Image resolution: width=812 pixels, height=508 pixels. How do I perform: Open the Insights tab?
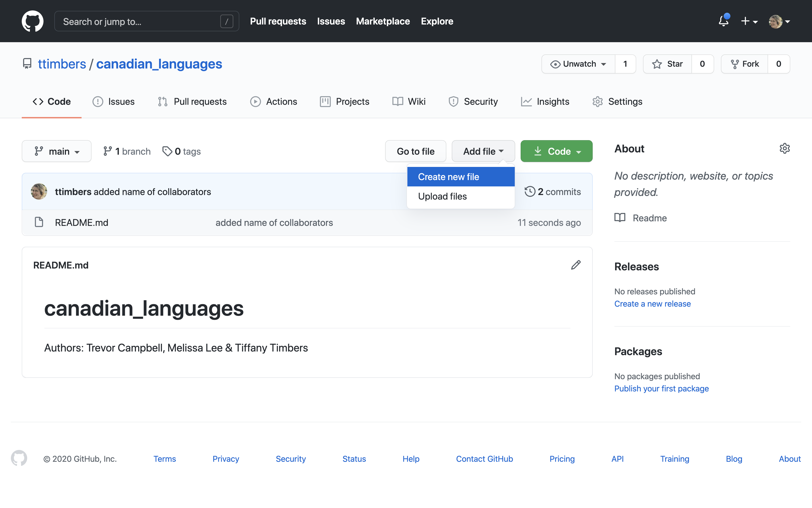[x=545, y=101]
